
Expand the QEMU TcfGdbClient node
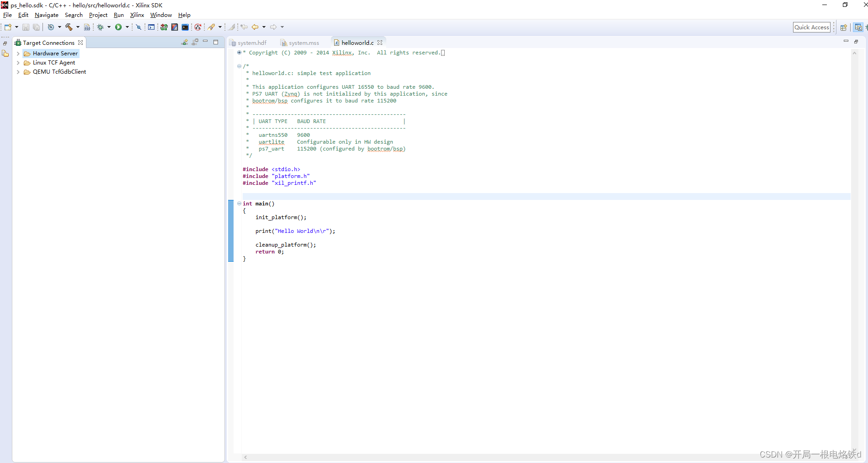pyautogui.click(x=18, y=72)
